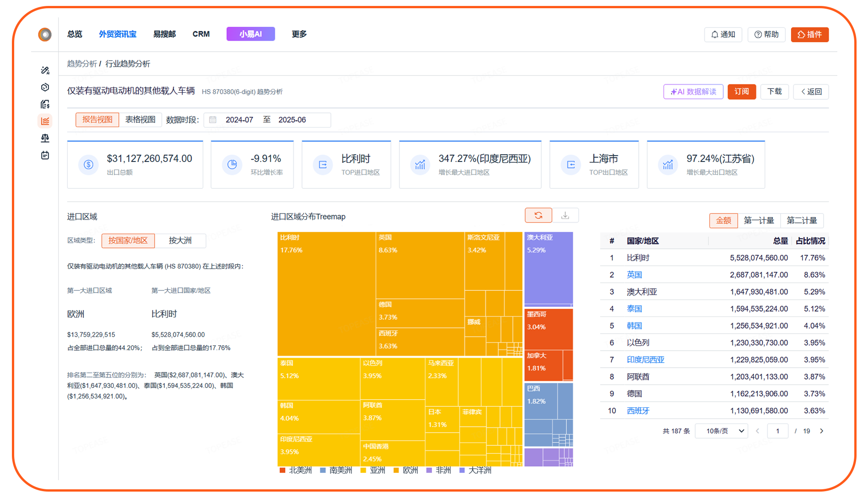Toggle the 北美洲 legend color swatch
Image resolution: width=868 pixels, height=498 pixels.
click(x=282, y=471)
